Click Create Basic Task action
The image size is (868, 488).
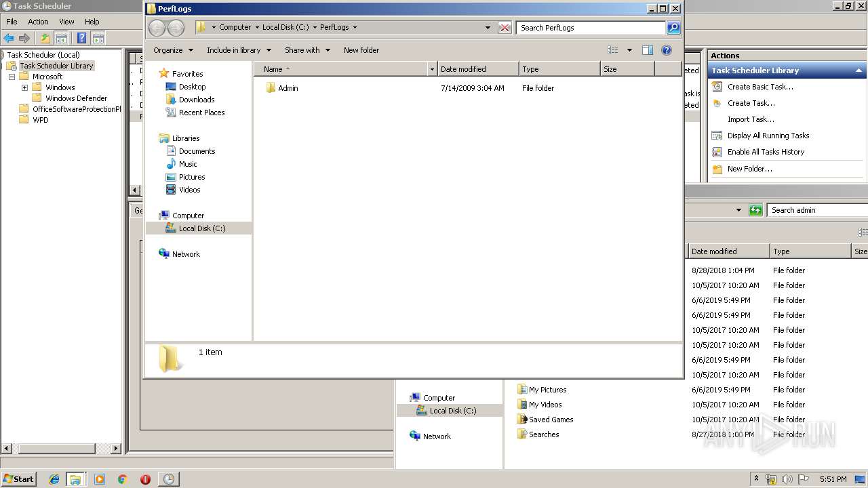coord(760,87)
